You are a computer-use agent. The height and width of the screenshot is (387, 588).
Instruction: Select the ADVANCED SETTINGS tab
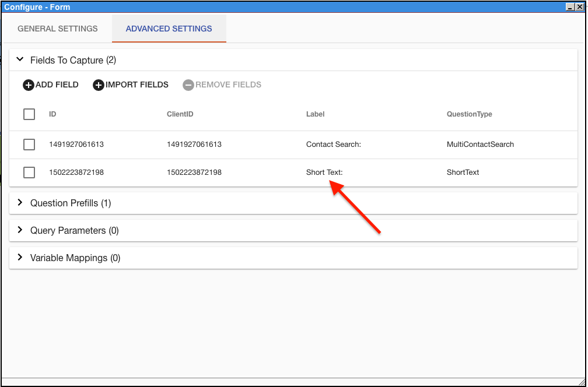coord(169,29)
